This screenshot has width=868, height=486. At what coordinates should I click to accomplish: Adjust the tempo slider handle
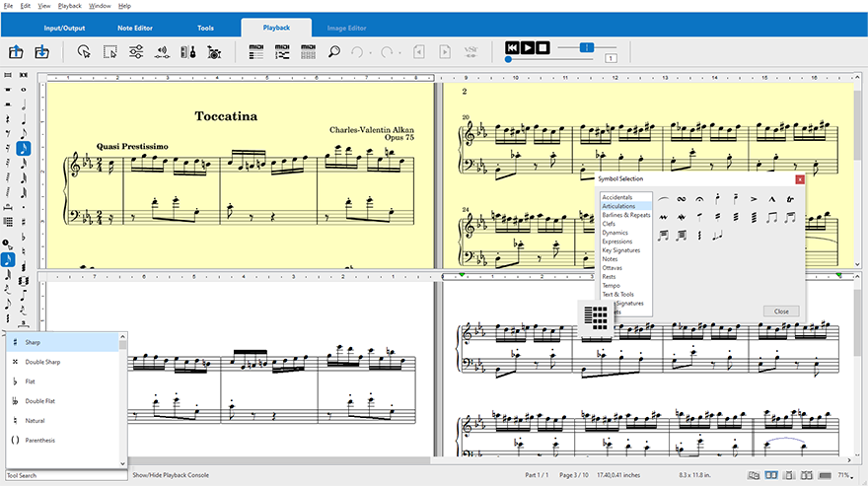(x=587, y=47)
